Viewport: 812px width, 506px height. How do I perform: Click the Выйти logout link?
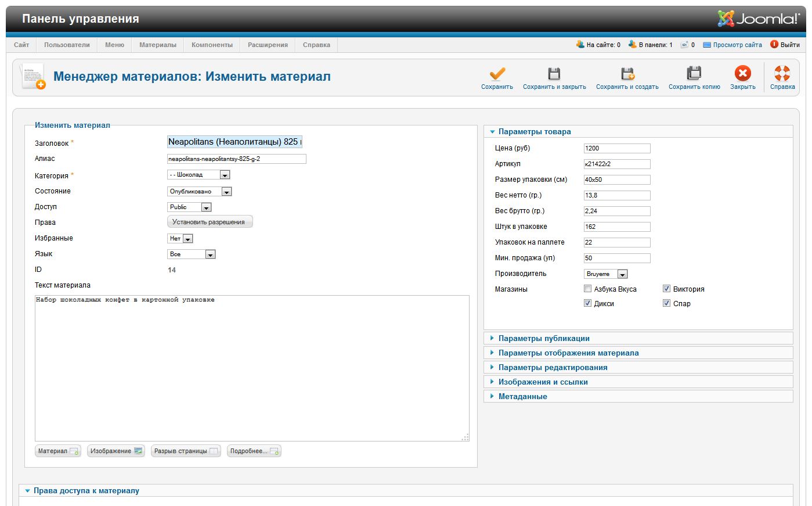pos(790,45)
